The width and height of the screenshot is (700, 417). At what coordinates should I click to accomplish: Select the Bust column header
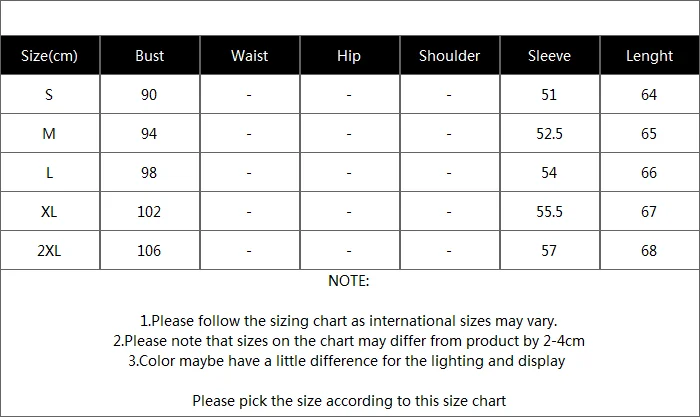150,55
